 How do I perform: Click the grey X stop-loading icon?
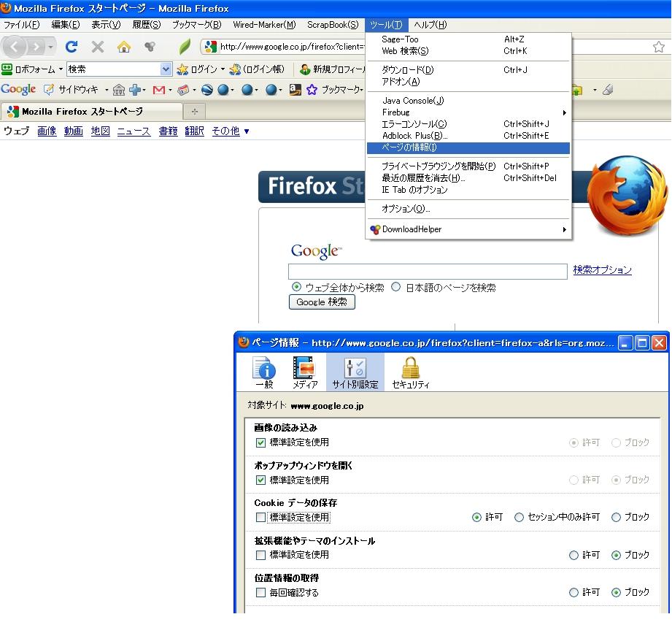pyautogui.click(x=98, y=46)
